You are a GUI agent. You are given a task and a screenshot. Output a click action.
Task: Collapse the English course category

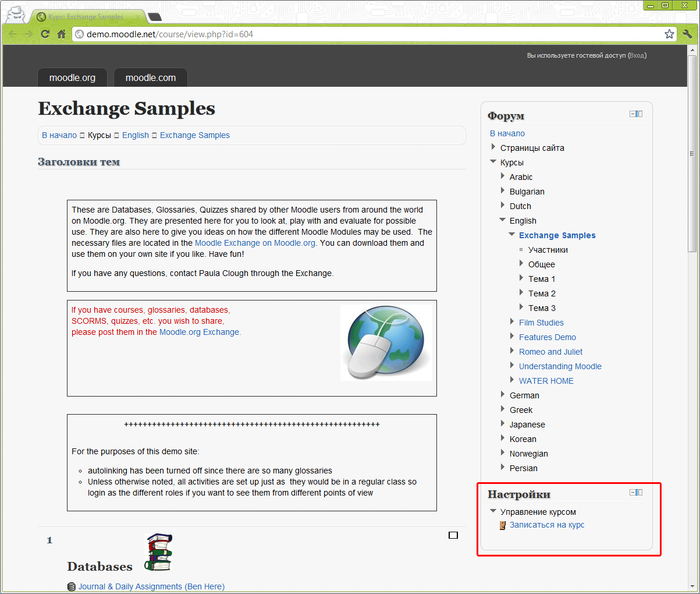tap(503, 220)
